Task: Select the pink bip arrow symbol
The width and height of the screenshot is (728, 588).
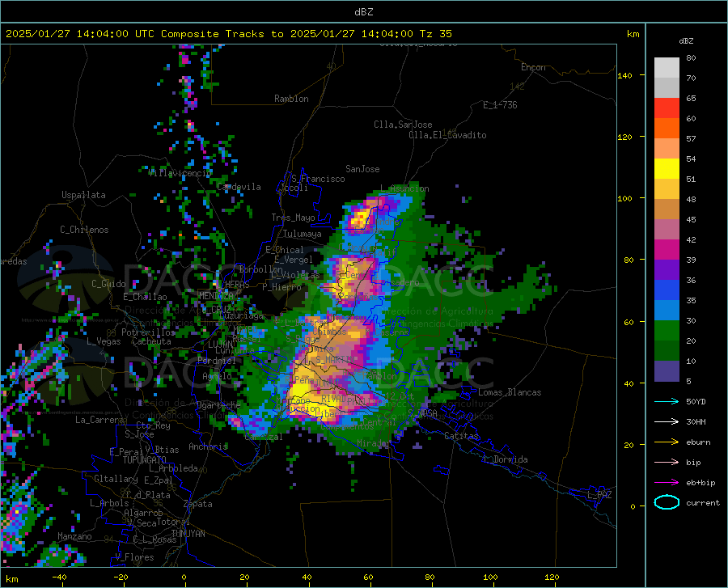Action: tap(667, 463)
